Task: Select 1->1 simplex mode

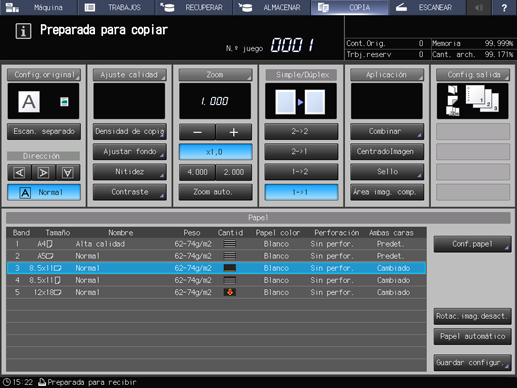Action: (x=301, y=192)
